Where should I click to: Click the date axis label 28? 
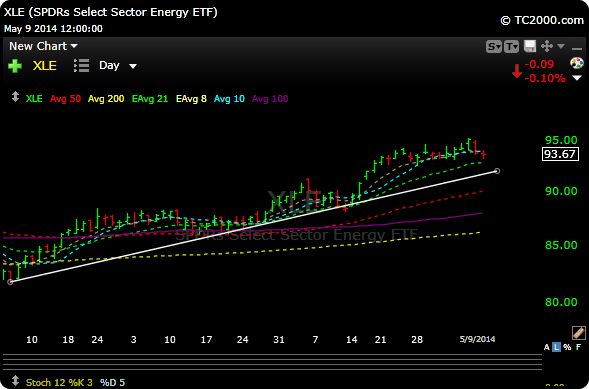point(417,339)
